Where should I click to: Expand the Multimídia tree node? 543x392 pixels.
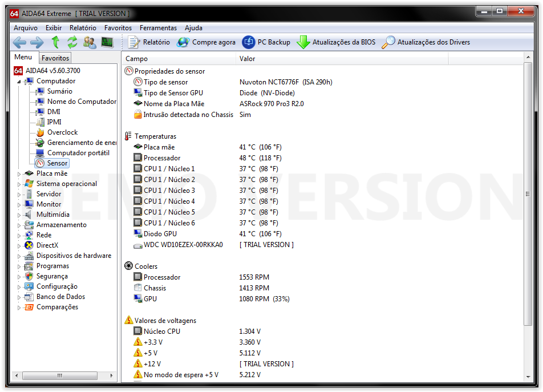click(x=19, y=215)
